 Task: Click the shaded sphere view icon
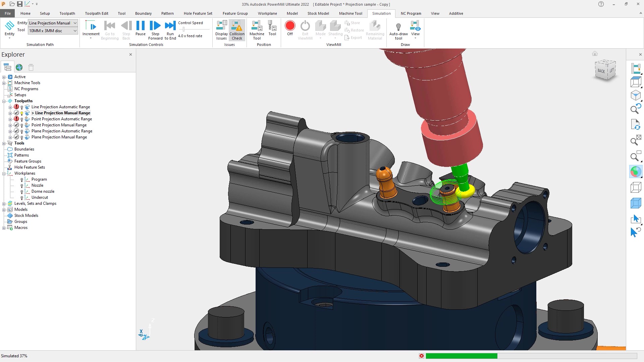pyautogui.click(x=636, y=172)
